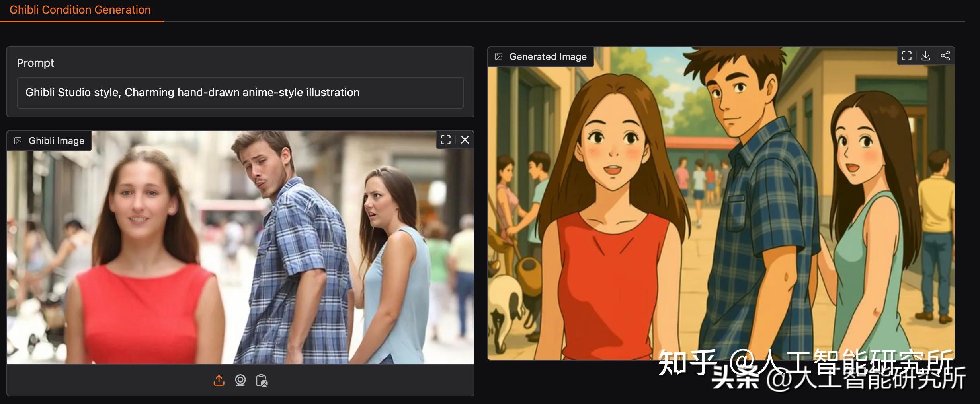This screenshot has height=404, width=980.
Task: Select the Ghibli Condition Generation tab
Action: 80,10
